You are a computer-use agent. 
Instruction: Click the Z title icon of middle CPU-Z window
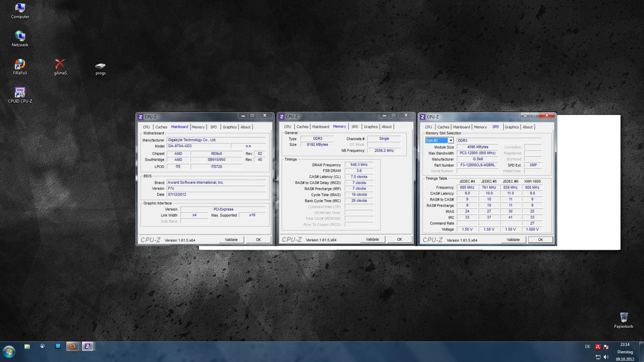282,116
